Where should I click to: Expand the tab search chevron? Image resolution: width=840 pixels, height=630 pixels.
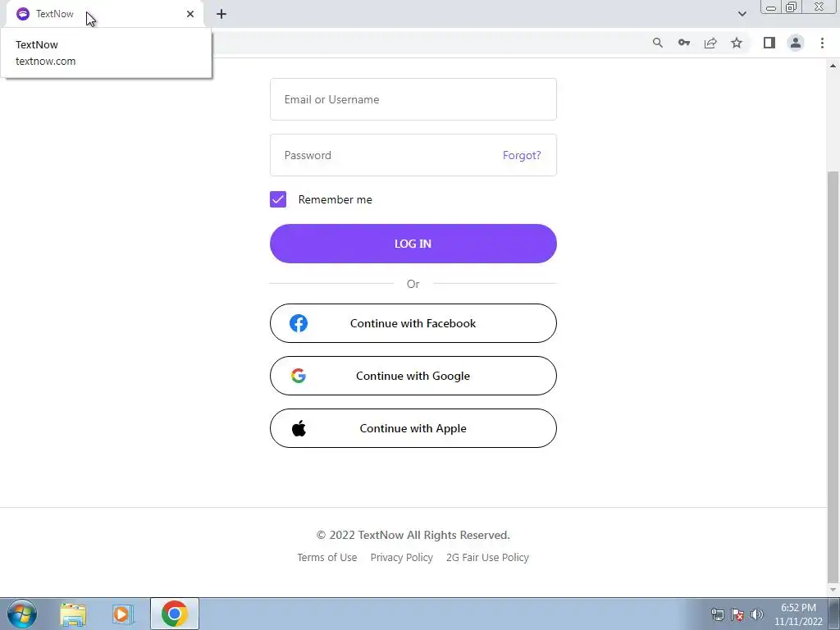point(742,14)
